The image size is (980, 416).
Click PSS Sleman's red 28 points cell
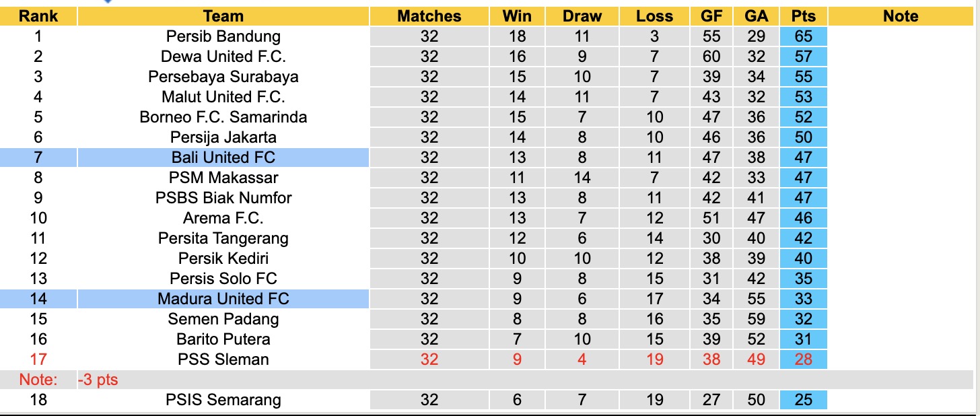(804, 359)
